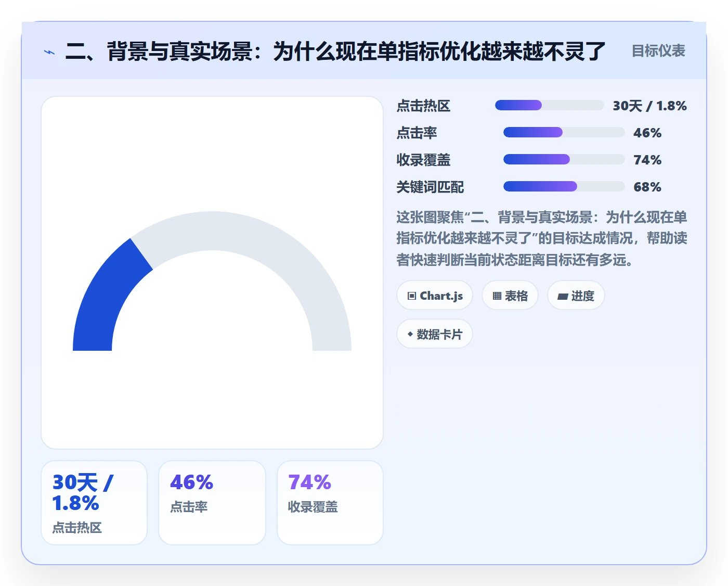Click the 点击热区 label beside its progress bar

pos(423,106)
